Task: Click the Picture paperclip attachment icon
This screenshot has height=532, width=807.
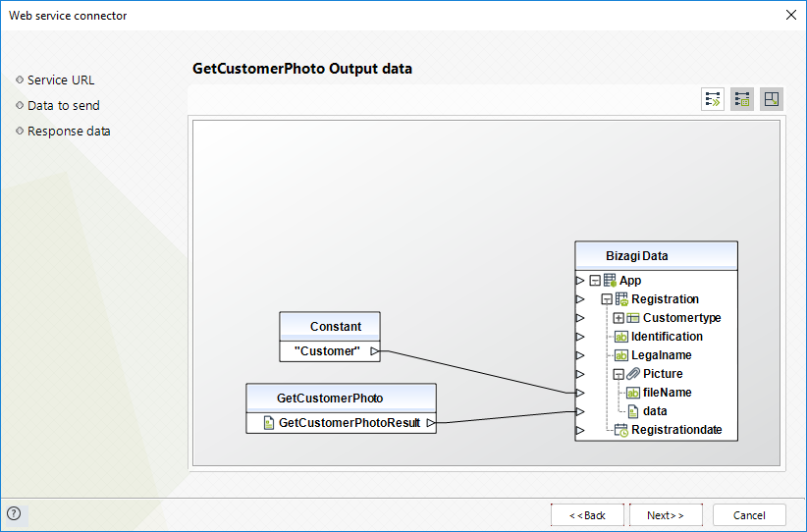Action: tap(633, 374)
